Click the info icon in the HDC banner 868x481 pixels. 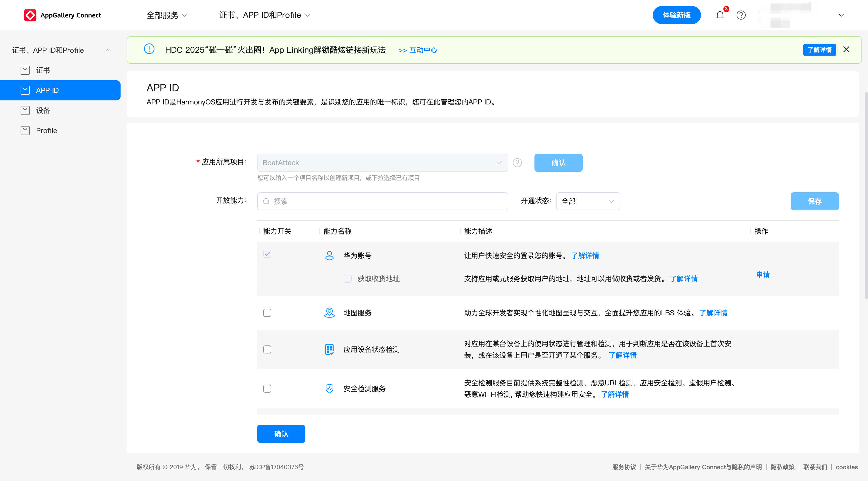pos(149,49)
